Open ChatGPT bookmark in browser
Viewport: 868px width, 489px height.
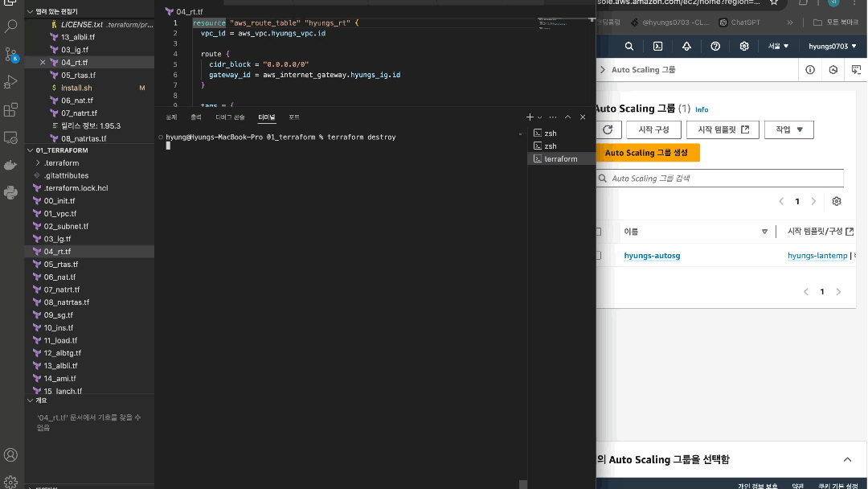739,23
